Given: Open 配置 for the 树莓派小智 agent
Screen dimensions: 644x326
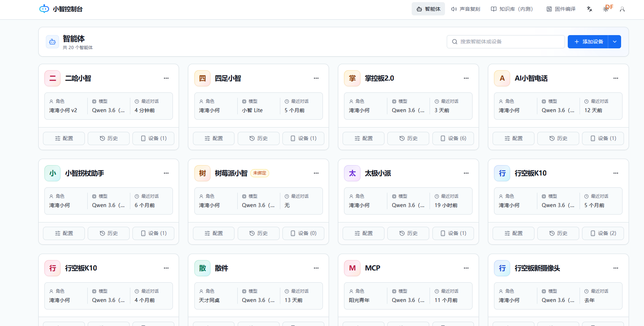Looking at the screenshot, I should tap(214, 233).
